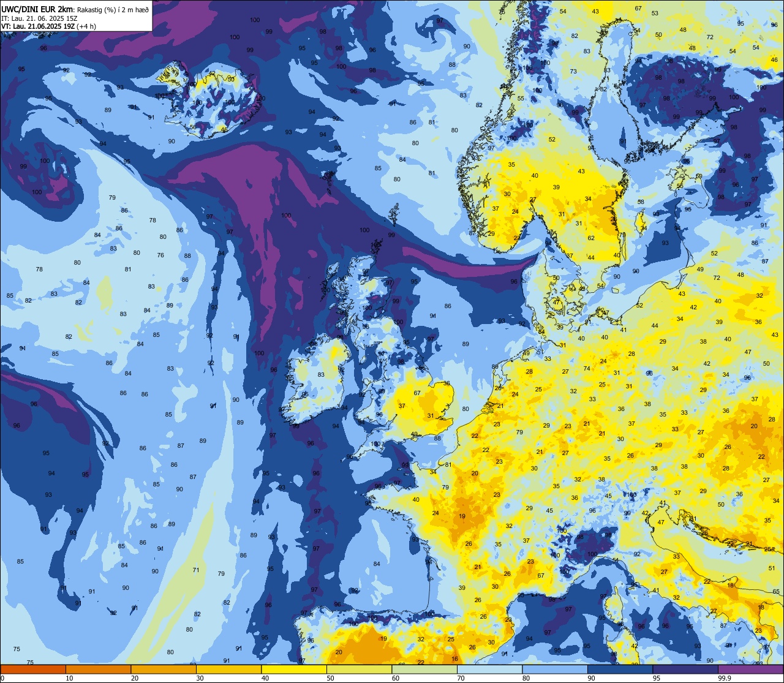Click the legend tick label '10'

[69, 678]
